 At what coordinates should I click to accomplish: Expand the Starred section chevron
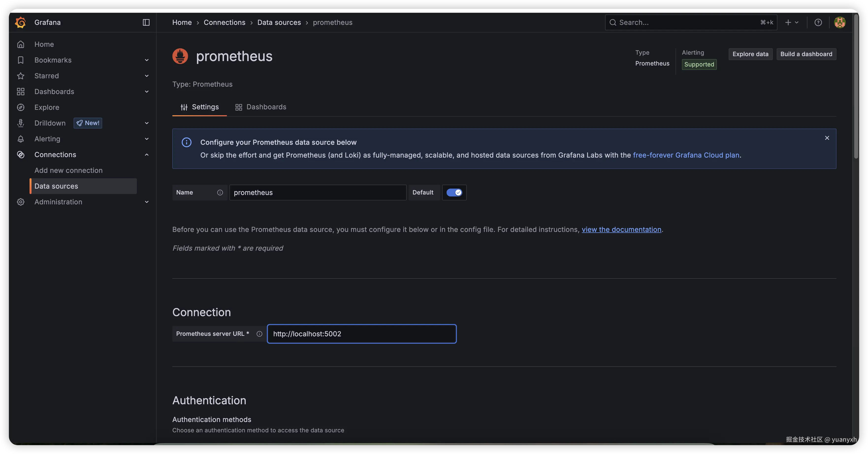(146, 76)
